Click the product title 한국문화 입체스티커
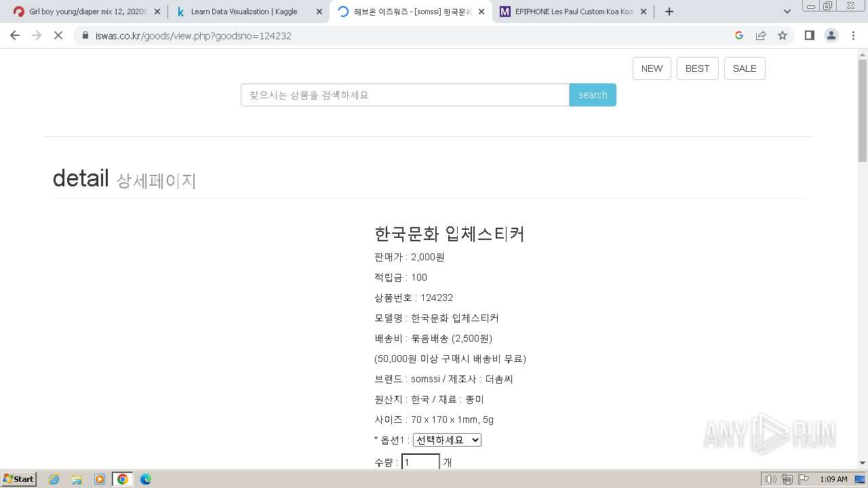 pos(450,234)
